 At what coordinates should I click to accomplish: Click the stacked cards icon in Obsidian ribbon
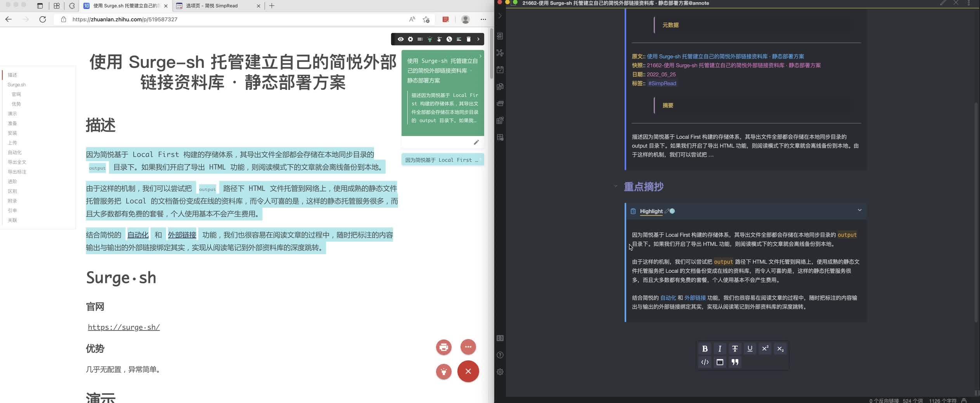500,103
